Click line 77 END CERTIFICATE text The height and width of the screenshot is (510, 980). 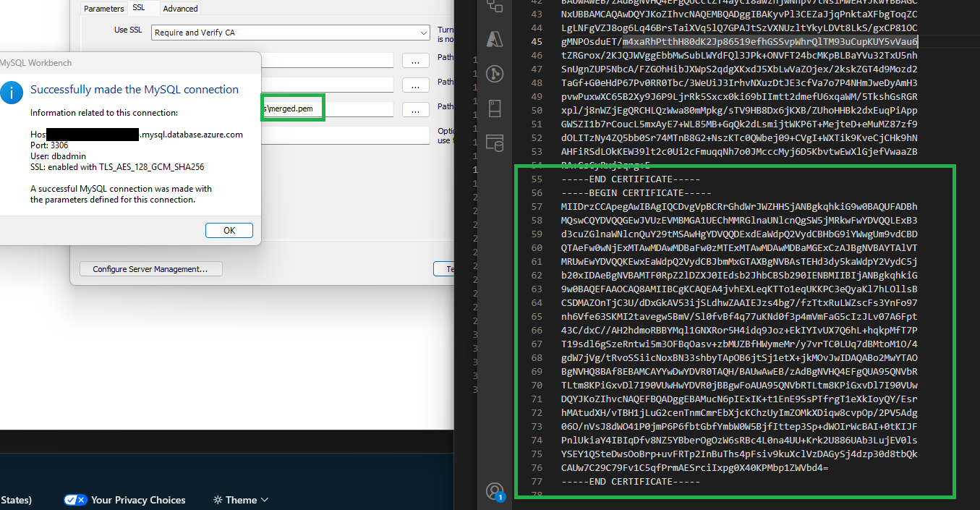[x=631, y=481]
